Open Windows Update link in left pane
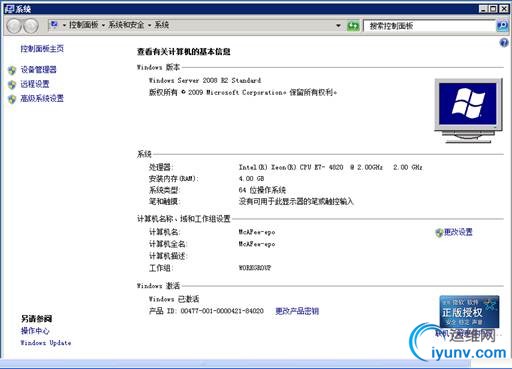 point(46,343)
